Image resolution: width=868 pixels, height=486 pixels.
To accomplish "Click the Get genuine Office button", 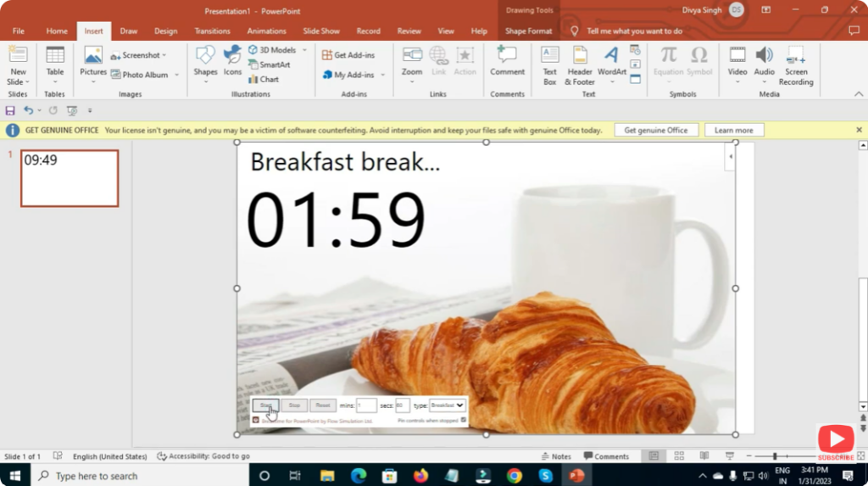I will click(x=656, y=131).
